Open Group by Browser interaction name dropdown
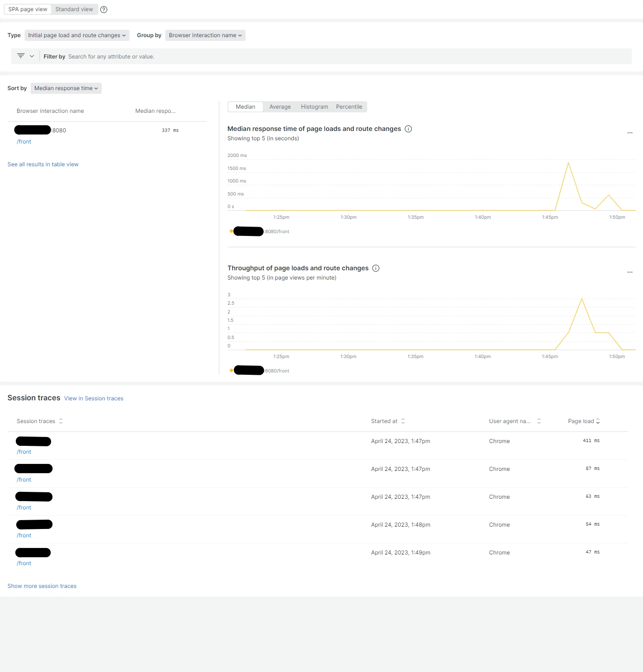Viewport: 643px width, 672px height. 205,35
